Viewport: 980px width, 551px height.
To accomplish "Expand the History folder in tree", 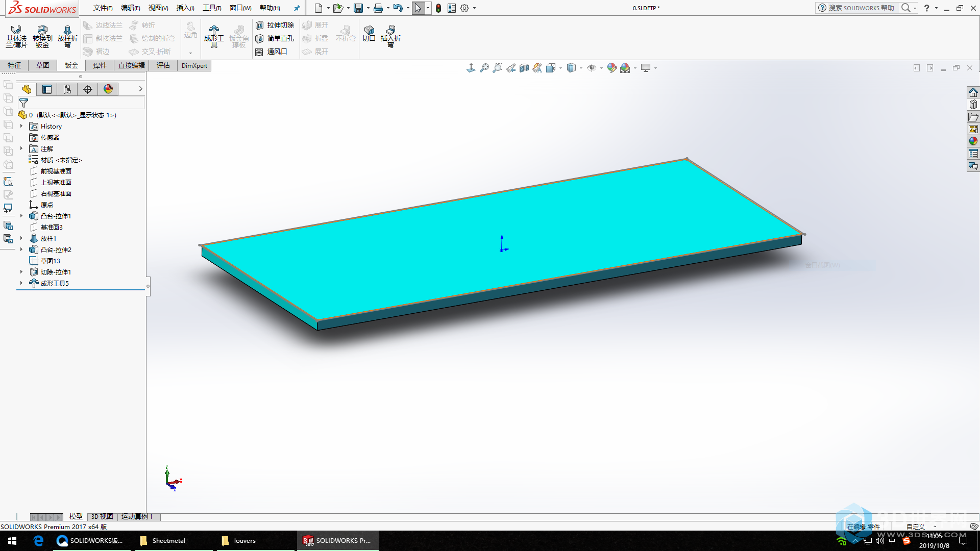I will (21, 126).
